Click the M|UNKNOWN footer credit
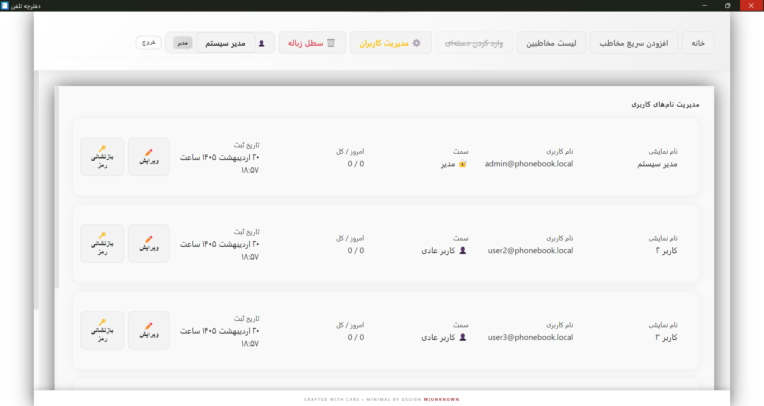This screenshot has width=764, height=406. [x=441, y=399]
